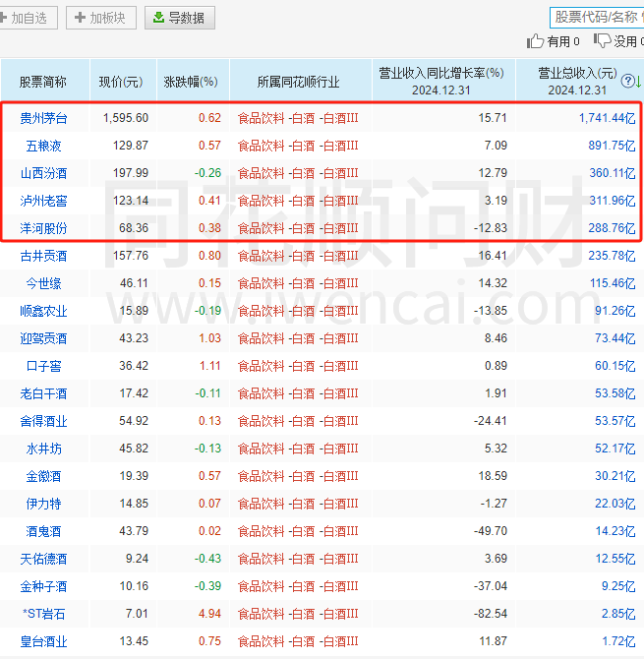Open the 顺鑫农业 stock link
Image resolution: width=644 pixels, height=659 pixels.
(x=43, y=311)
